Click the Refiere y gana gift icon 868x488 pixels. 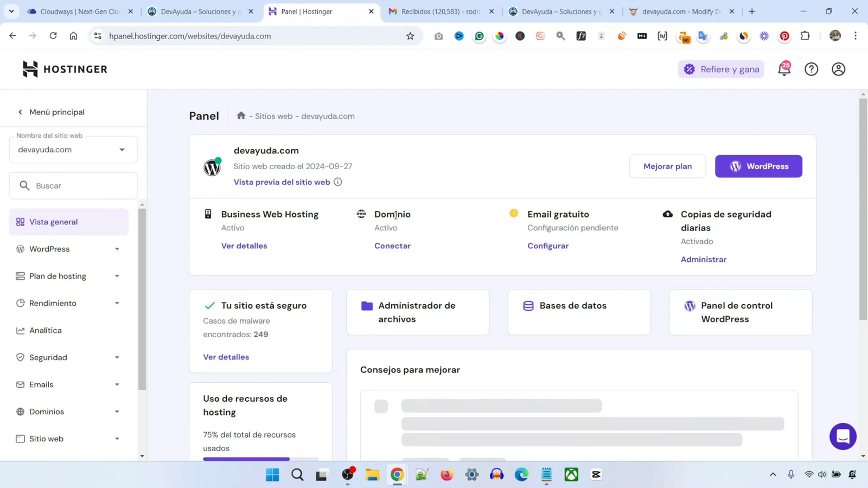(689, 69)
